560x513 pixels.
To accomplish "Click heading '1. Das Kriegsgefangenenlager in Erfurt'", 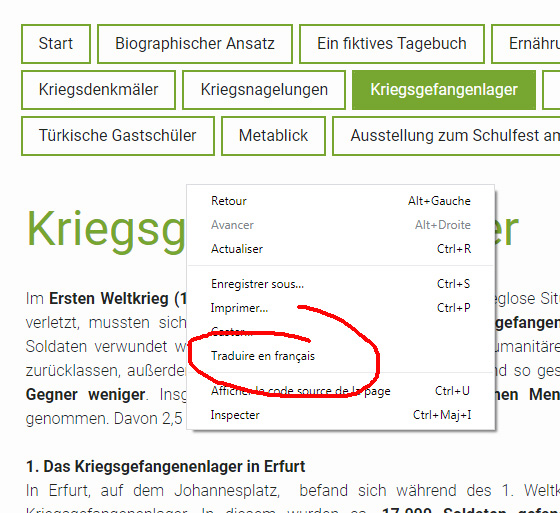I will click(x=165, y=467).
